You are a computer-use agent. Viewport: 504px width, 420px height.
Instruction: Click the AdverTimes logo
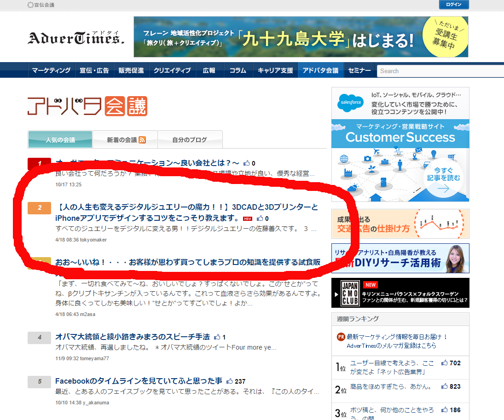click(x=76, y=38)
